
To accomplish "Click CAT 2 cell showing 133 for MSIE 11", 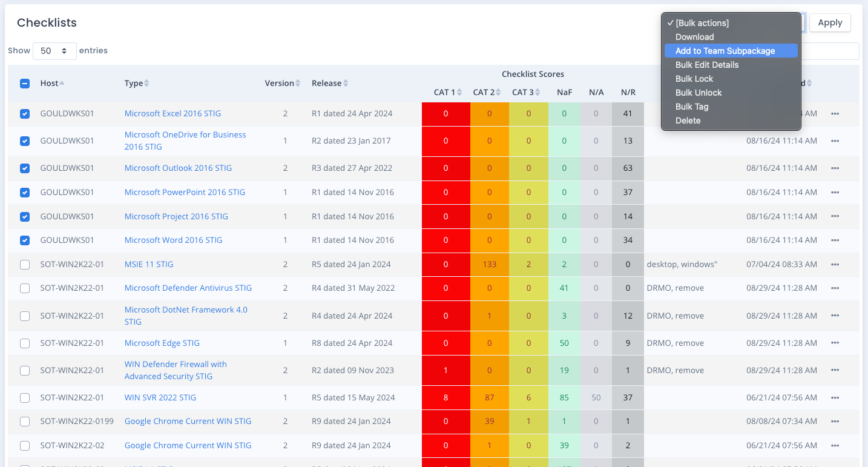I will click(x=490, y=264).
